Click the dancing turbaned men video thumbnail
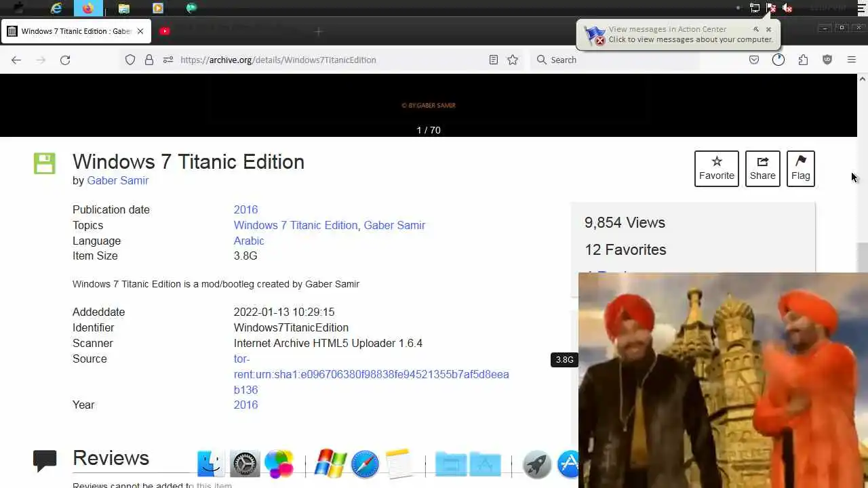Image resolution: width=868 pixels, height=488 pixels. [x=723, y=380]
